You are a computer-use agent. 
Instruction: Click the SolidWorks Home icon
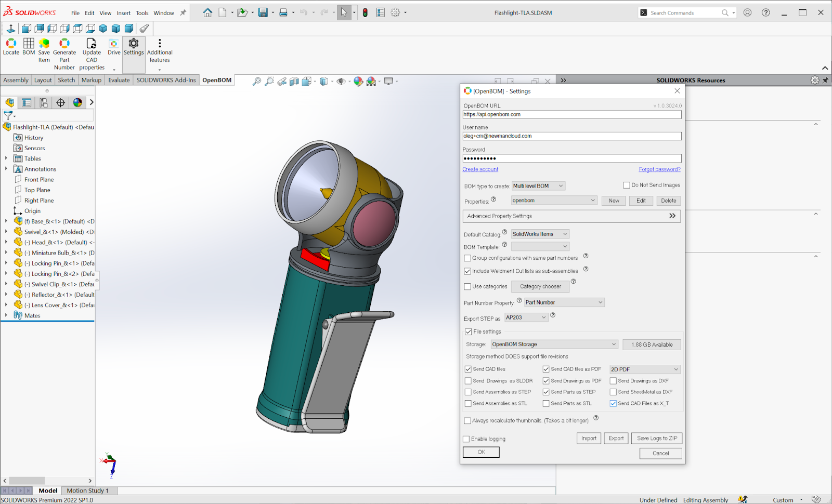pos(207,13)
